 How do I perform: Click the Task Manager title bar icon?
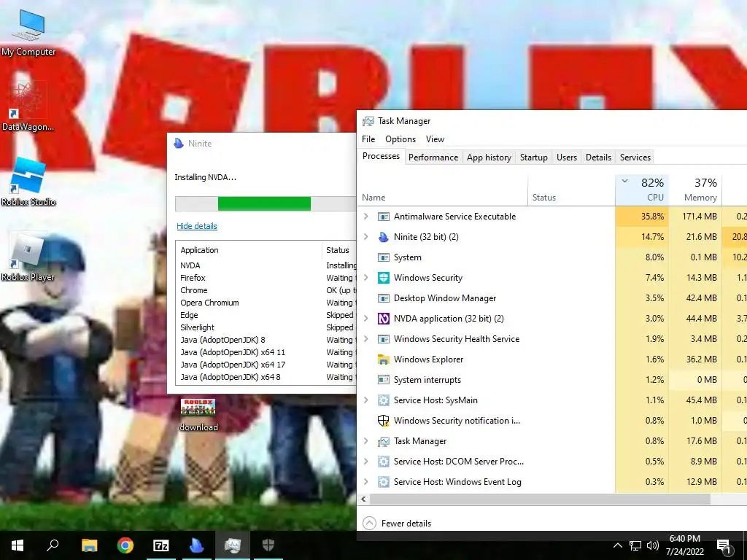[x=368, y=121]
